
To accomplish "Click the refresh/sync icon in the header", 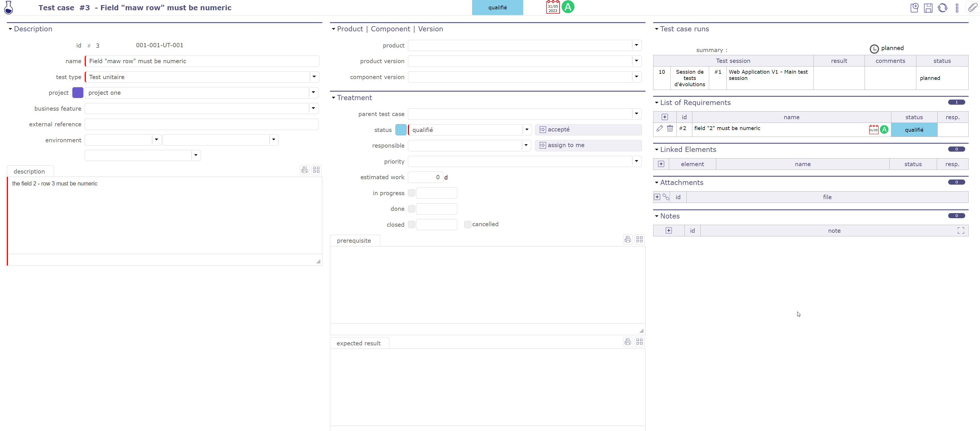I will (943, 8).
